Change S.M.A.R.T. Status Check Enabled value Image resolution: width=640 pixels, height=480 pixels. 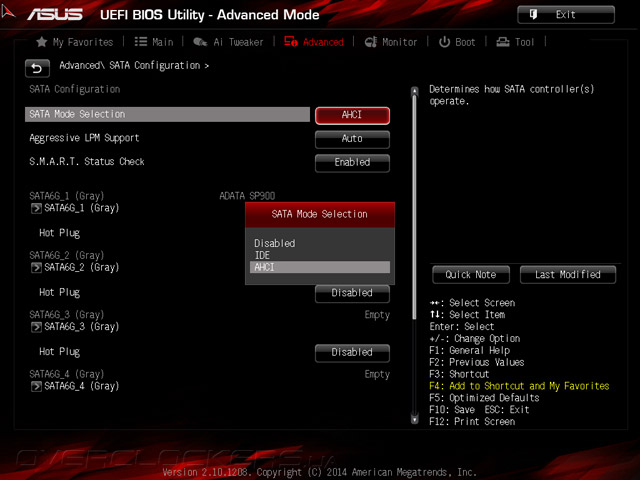point(352,162)
